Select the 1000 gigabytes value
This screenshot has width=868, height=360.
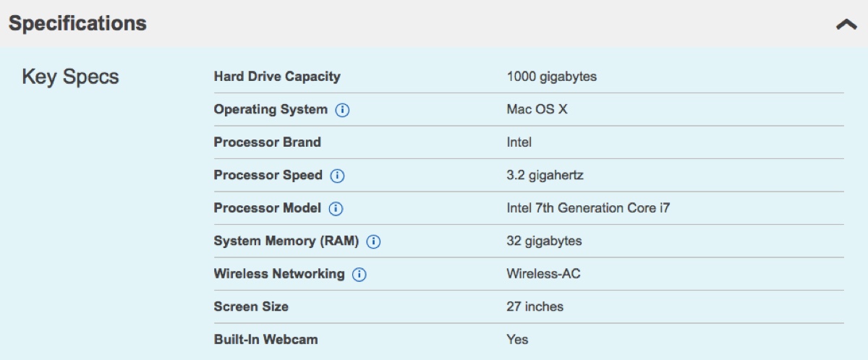click(552, 77)
